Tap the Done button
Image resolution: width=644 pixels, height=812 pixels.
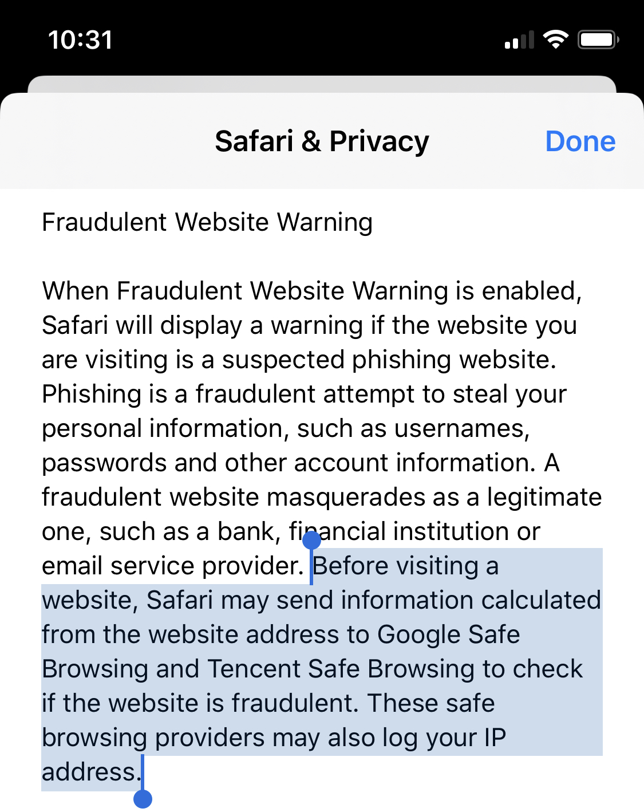580,141
